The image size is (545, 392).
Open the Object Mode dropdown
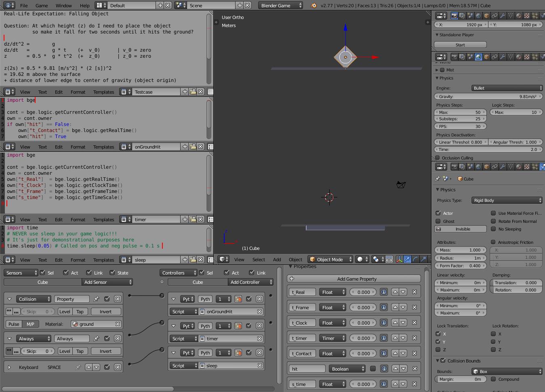tap(330, 259)
